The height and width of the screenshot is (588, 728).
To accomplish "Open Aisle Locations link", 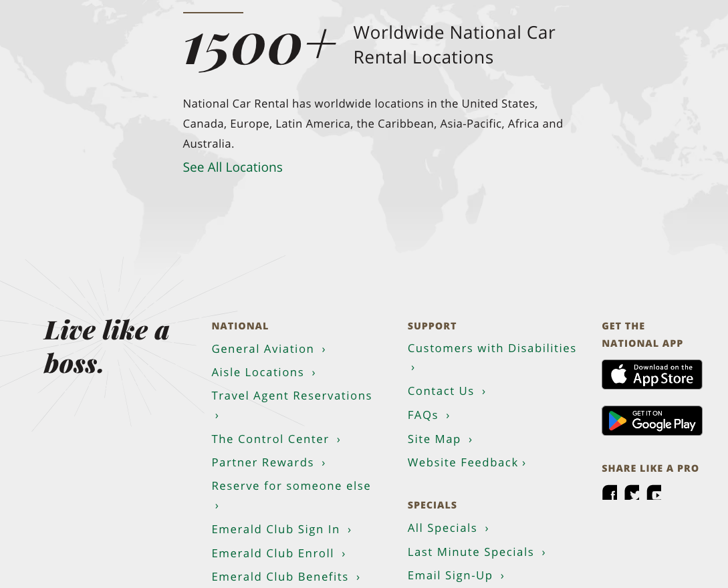I will 263,372.
